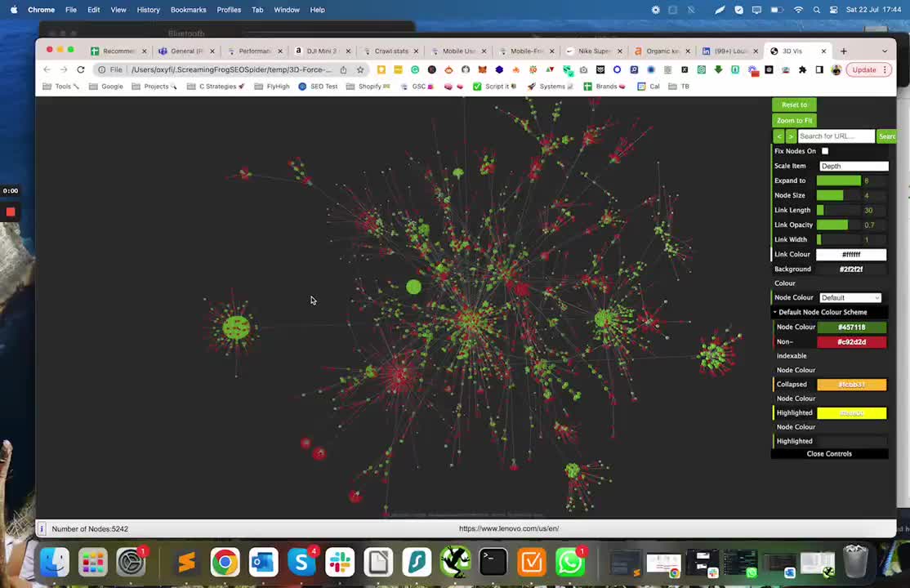Bookmark this page with the star icon
910x588 pixels.
point(360,70)
